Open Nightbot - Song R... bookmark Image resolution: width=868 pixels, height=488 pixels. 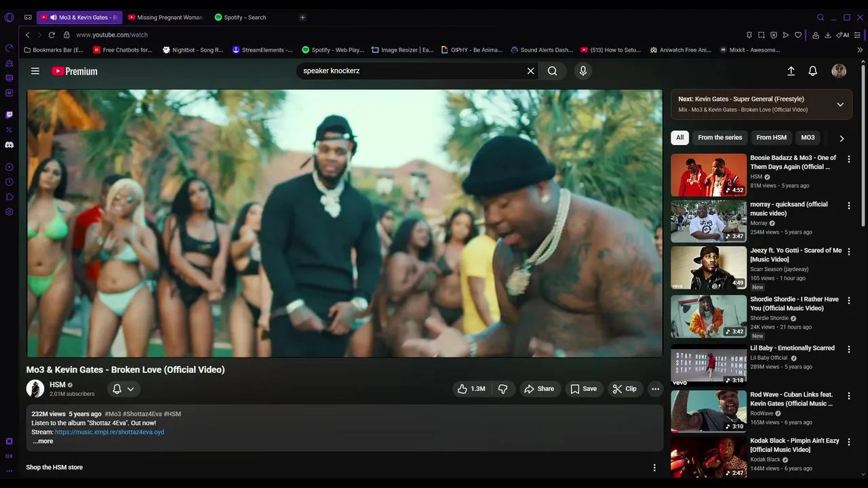point(193,49)
